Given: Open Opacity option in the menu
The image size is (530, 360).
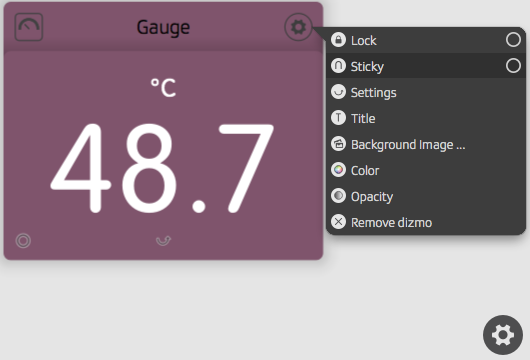Looking at the screenshot, I should point(426,196).
